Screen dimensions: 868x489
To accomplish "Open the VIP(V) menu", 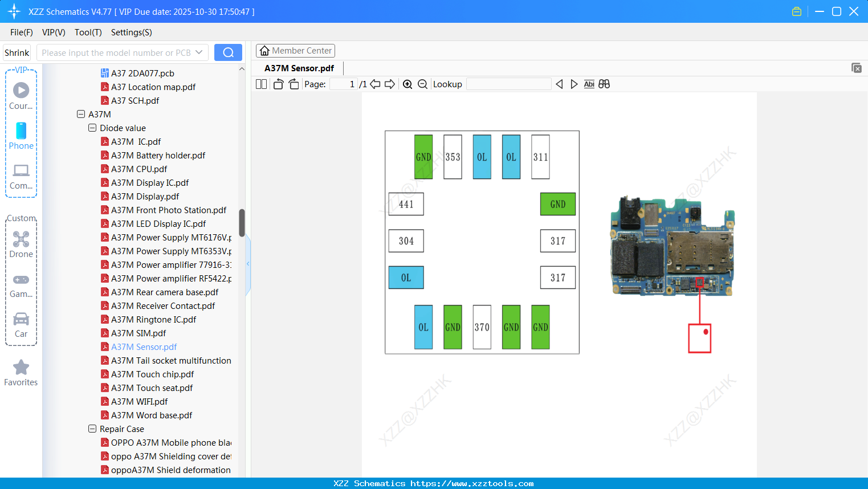I will click(x=54, y=32).
